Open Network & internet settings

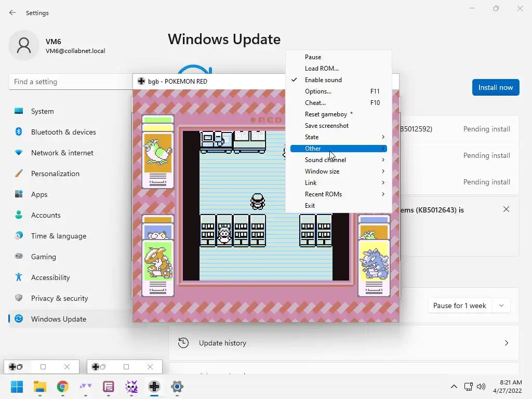tap(70, 153)
